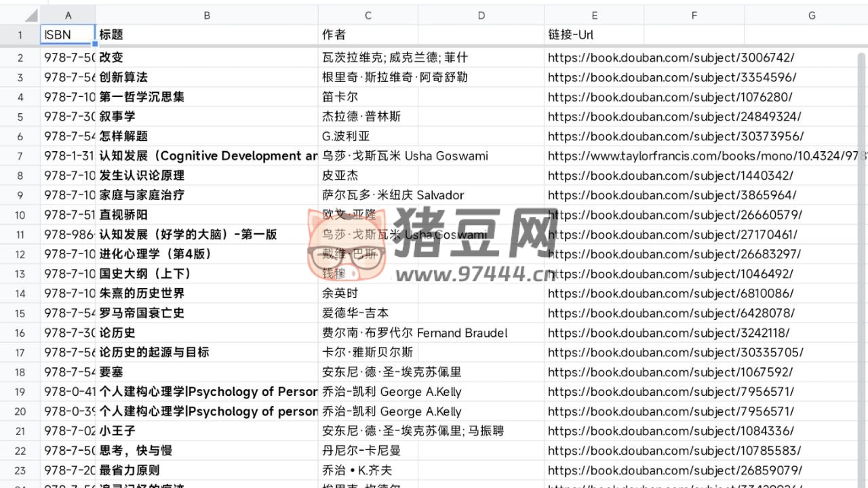Select column E header containing 链接-Url
Image resolution: width=868 pixels, height=488 pixels.
[594, 14]
